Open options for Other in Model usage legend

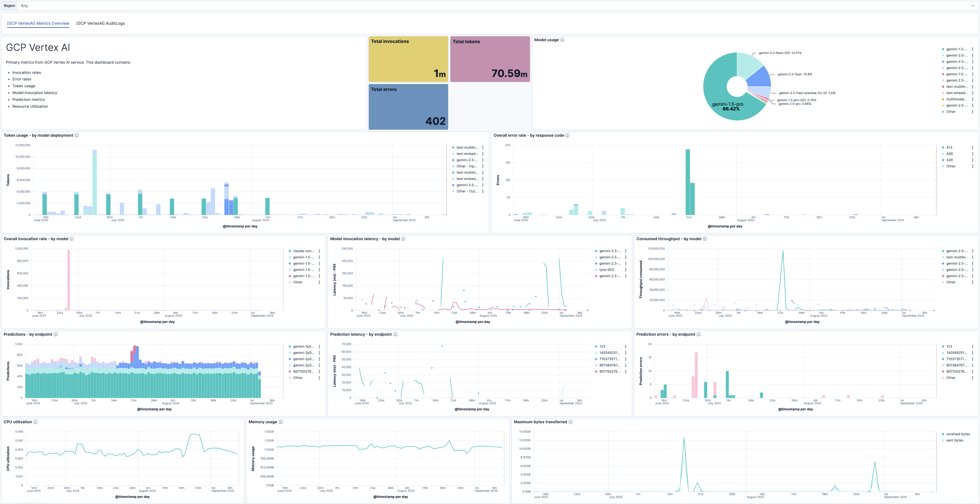pyautogui.click(x=972, y=112)
